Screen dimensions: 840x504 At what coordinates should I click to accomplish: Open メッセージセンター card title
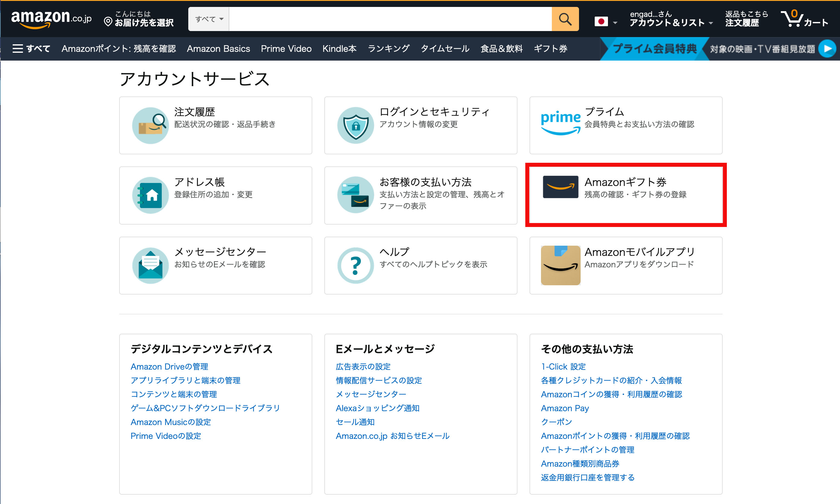(x=220, y=252)
